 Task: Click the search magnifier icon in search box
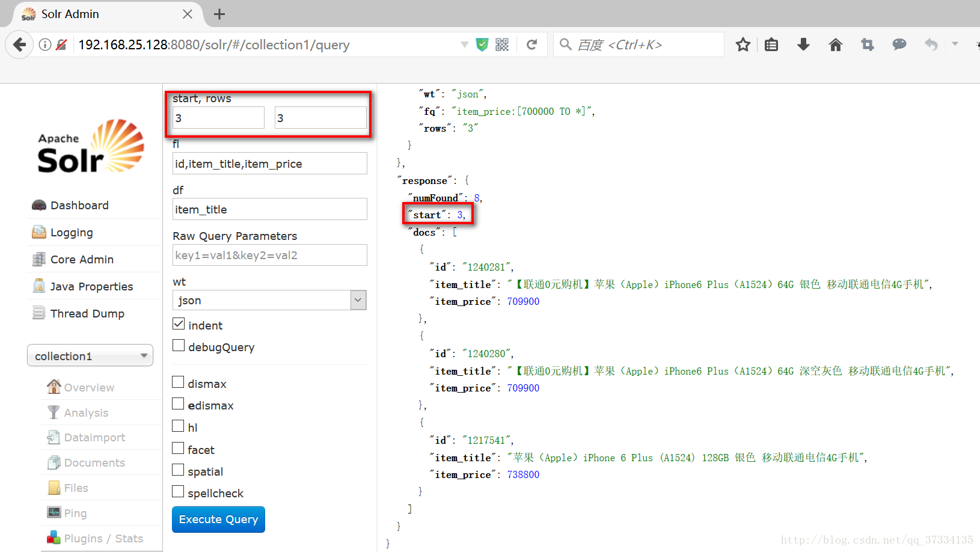[565, 44]
